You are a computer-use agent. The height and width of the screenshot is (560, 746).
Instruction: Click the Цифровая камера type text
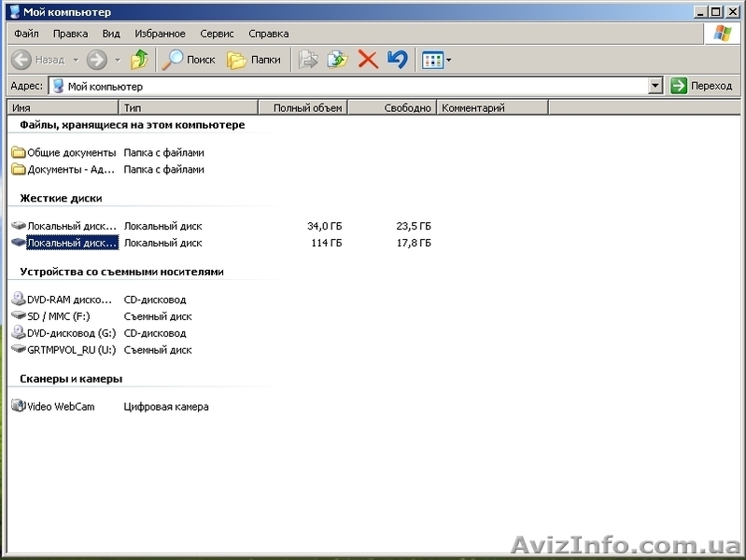click(166, 407)
